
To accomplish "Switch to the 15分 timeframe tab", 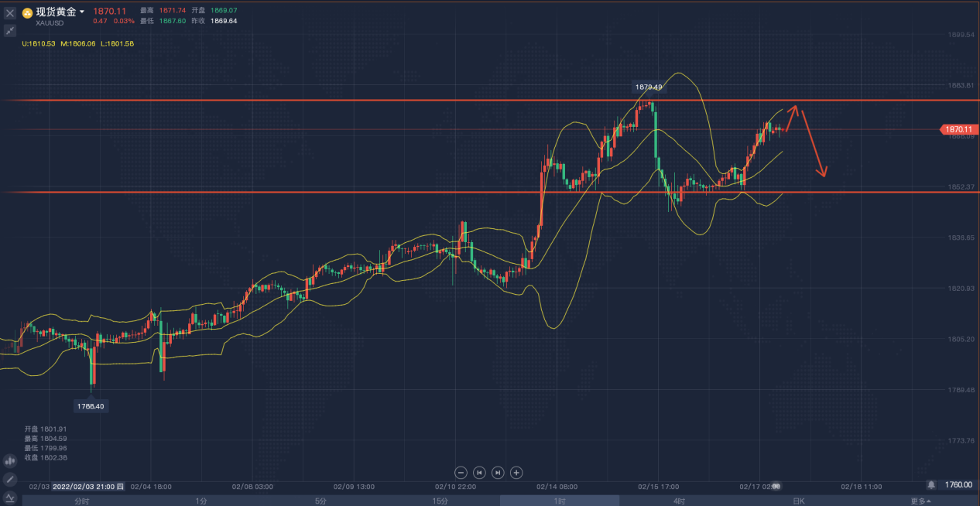I will coord(440,501).
